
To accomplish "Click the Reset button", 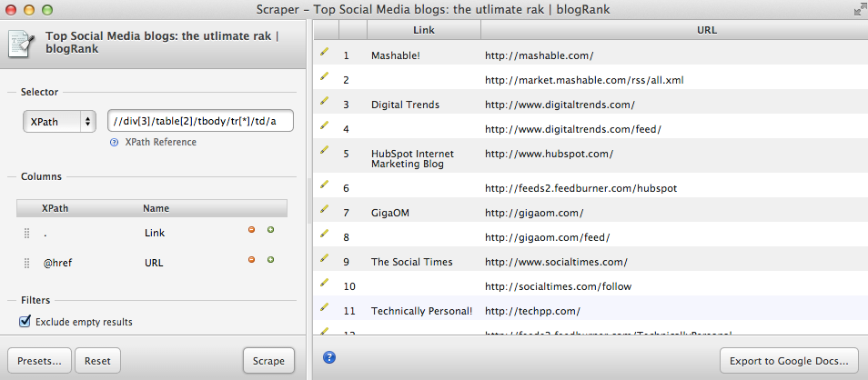I will pos(97,361).
